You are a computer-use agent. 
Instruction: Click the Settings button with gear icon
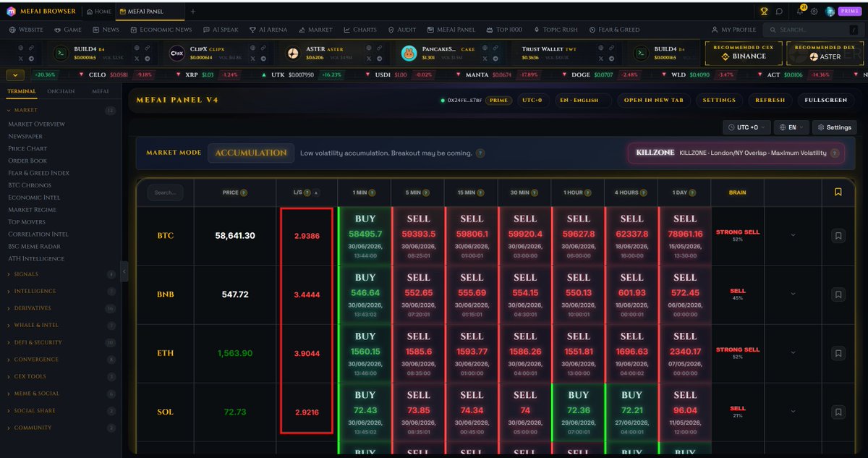tap(834, 127)
